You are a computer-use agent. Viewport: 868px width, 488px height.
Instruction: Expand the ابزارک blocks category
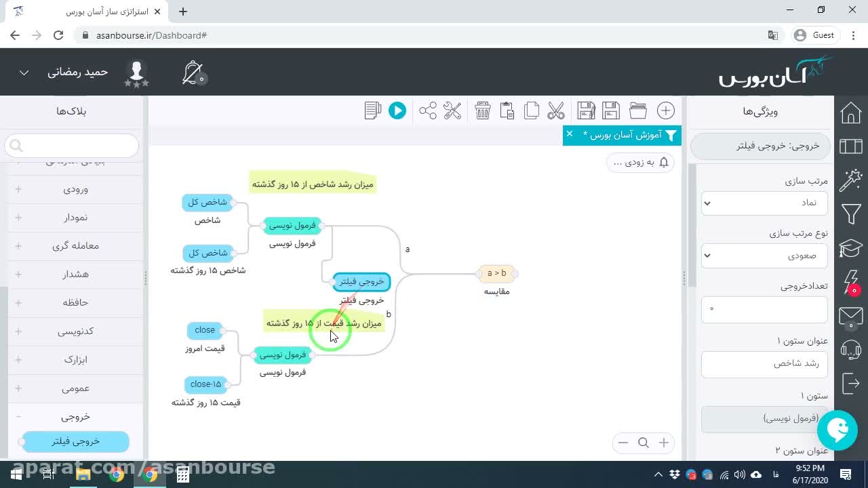[x=75, y=360]
